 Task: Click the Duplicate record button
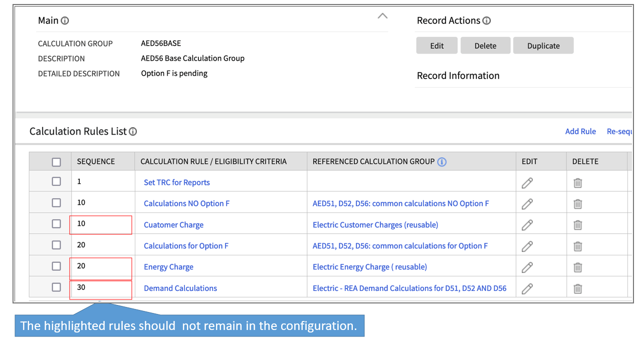[543, 46]
